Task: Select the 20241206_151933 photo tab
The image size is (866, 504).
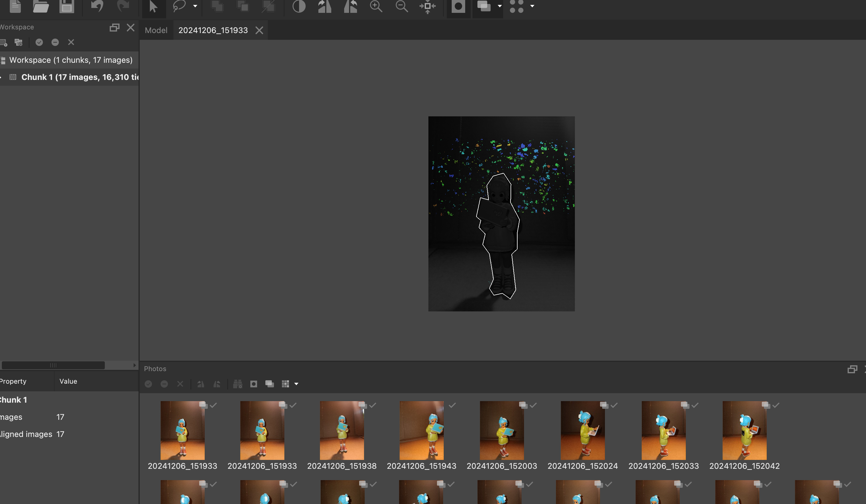Action: click(x=213, y=30)
